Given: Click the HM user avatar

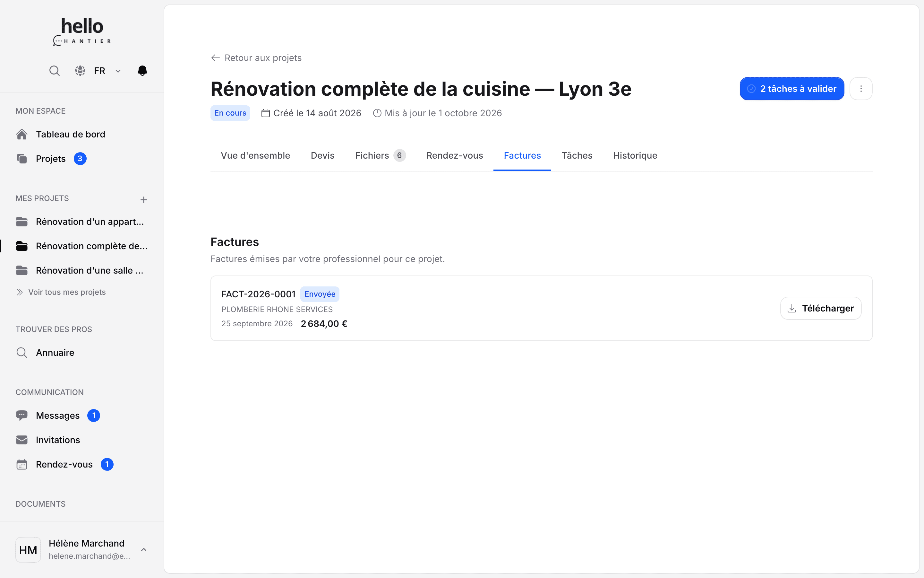Looking at the screenshot, I should [28, 550].
